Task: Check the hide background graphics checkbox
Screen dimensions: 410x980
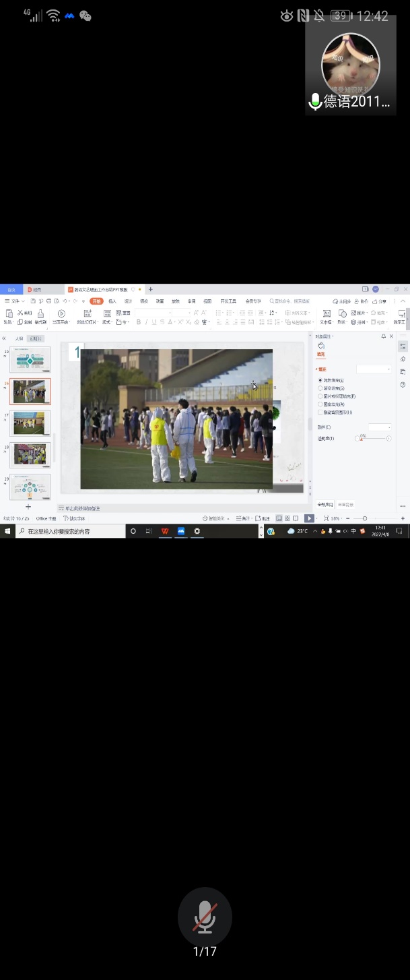Action: pyautogui.click(x=320, y=412)
